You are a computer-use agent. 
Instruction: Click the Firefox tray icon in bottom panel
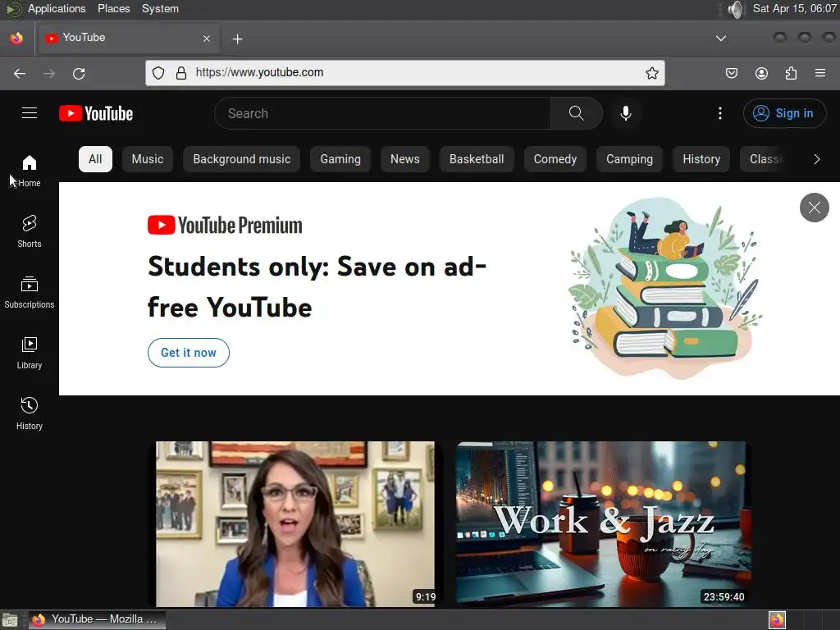click(x=777, y=620)
